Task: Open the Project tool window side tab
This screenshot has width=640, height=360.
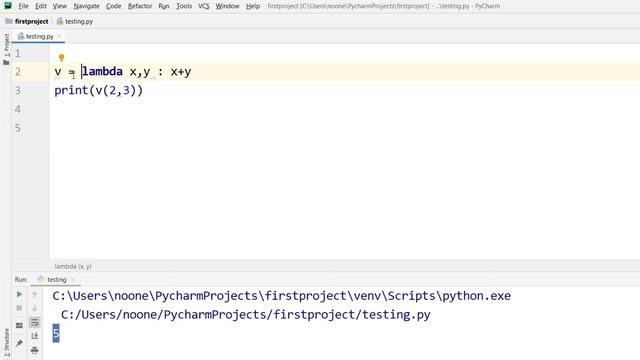Action: click(6, 49)
